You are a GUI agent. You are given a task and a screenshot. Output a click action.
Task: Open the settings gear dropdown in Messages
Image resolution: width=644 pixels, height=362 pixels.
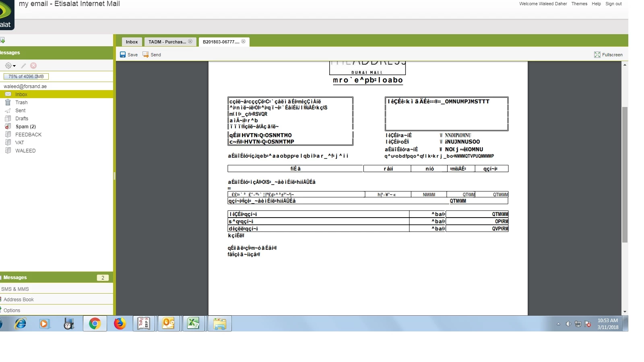point(10,66)
